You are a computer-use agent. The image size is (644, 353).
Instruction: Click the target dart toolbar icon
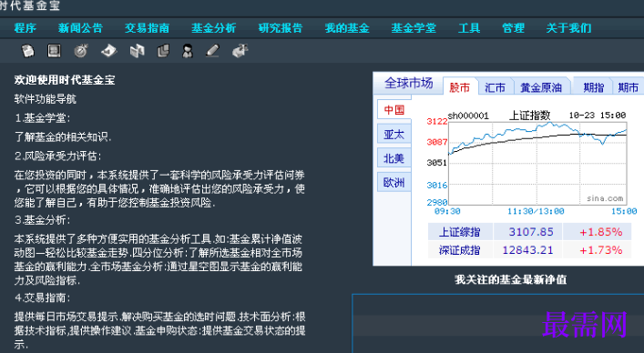pos(81,51)
